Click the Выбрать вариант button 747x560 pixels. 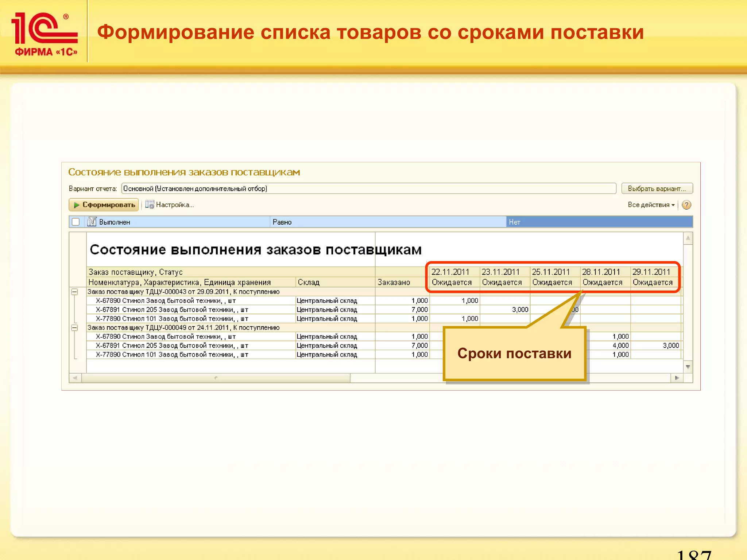[657, 188]
